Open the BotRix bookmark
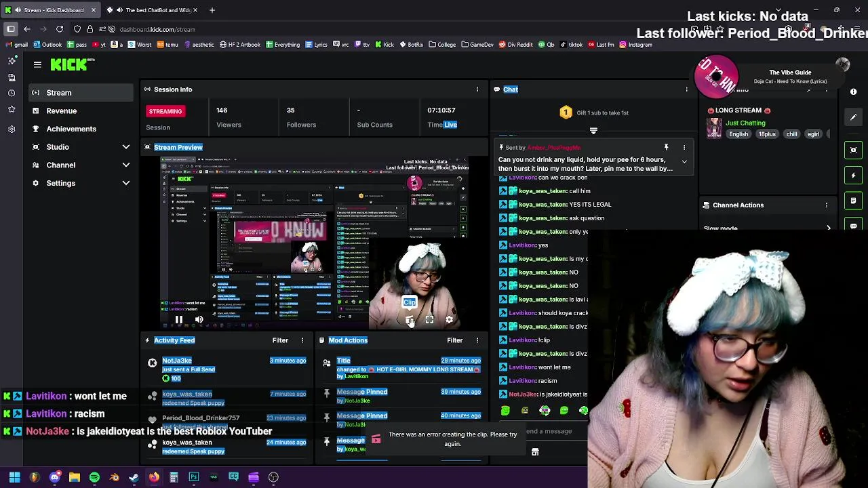 click(x=412, y=45)
